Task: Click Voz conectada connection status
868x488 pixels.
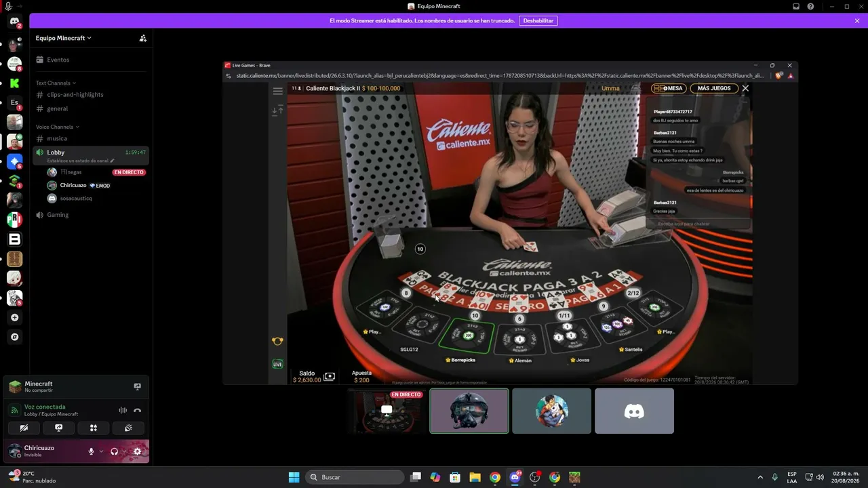Action: click(x=45, y=407)
